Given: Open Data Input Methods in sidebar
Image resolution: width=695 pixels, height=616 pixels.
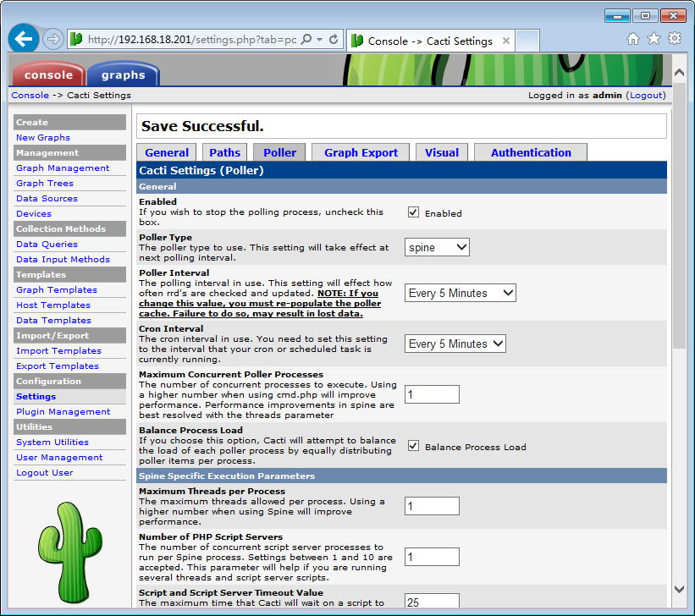Looking at the screenshot, I should click(x=63, y=259).
